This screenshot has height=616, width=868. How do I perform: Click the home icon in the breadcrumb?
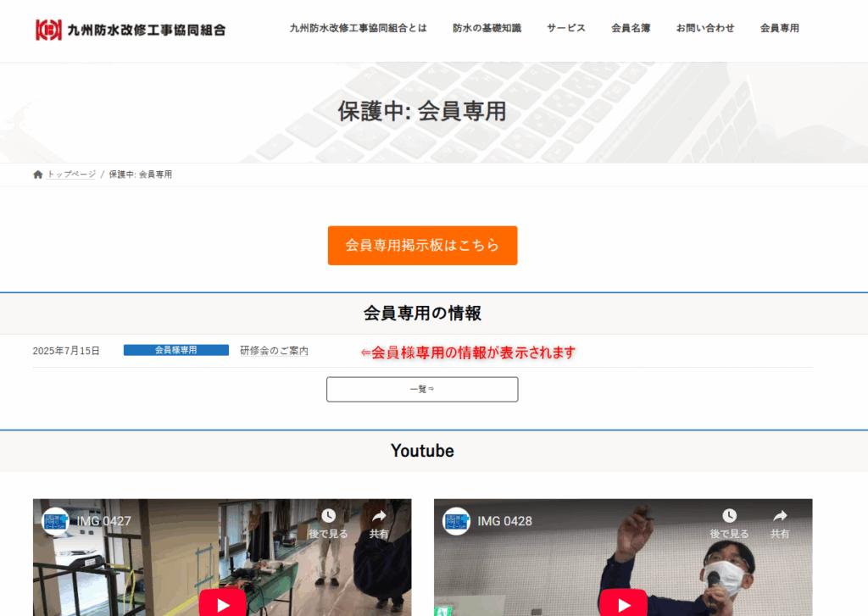37,175
